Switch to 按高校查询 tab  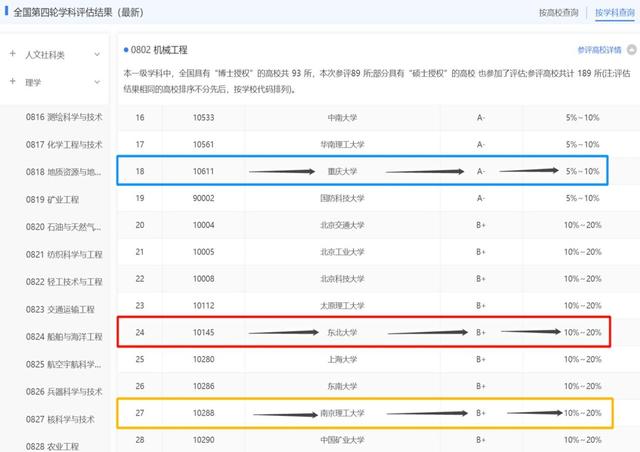pyautogui.click(x=558, y=13)
